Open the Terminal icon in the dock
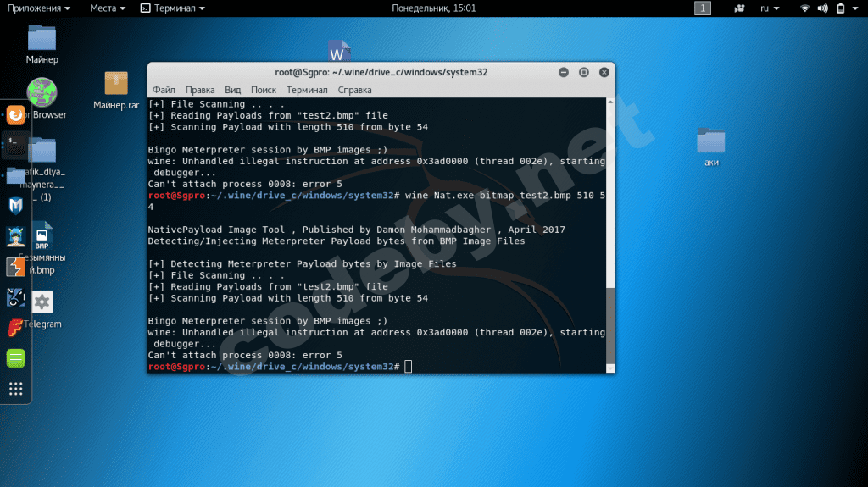This screenshot has height=487, width=868. (x=15, y=145)
